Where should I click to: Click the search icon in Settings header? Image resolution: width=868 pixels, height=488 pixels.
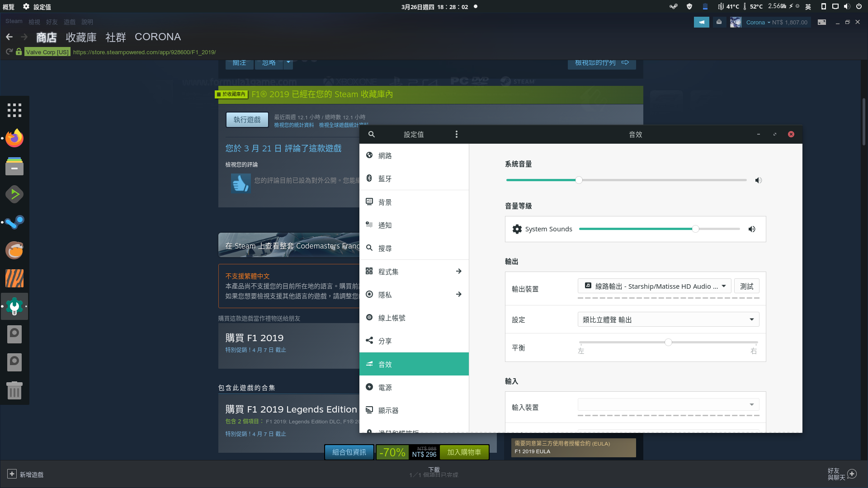(371, 134)
